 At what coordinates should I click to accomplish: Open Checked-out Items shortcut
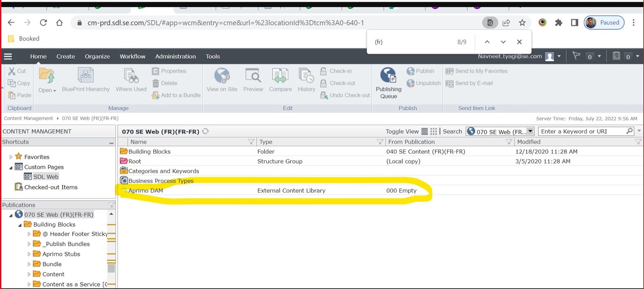coord(46,187)
